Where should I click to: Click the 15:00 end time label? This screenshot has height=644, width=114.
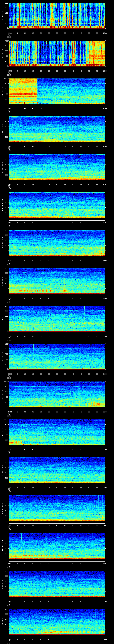point(105,33)
